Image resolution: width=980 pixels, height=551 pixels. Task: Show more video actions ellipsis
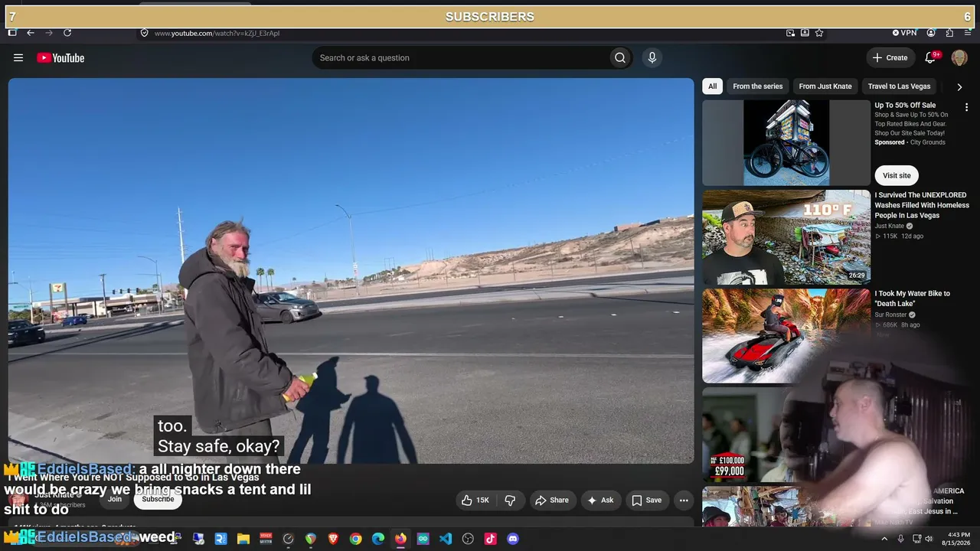click(684, 500)
